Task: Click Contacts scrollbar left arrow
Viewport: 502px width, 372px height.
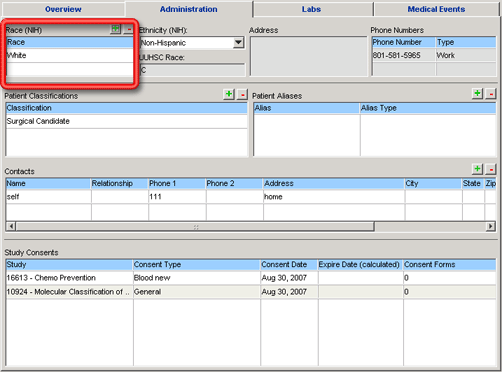Action: (11, 226)
